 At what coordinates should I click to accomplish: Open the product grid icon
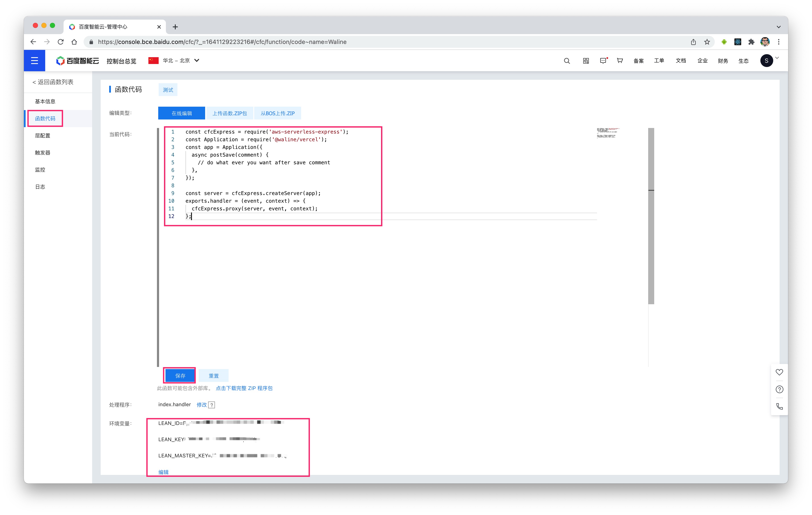(x=586, y=61)
